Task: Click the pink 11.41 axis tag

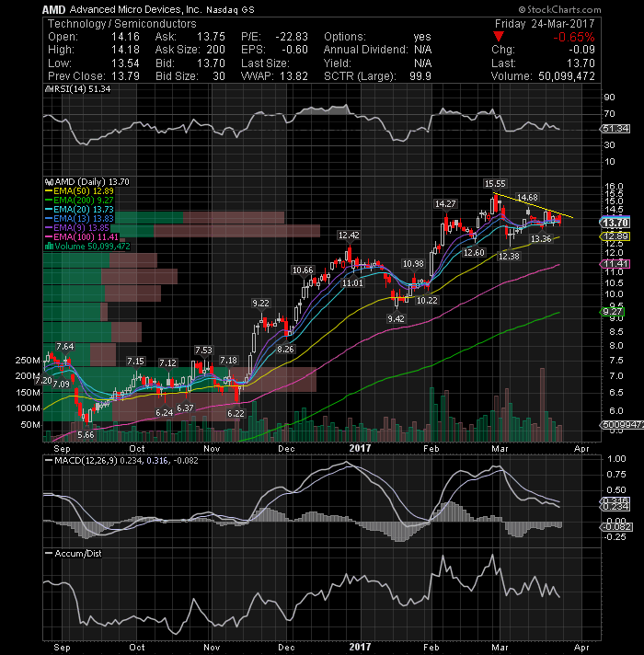Action: coord(615,264)
